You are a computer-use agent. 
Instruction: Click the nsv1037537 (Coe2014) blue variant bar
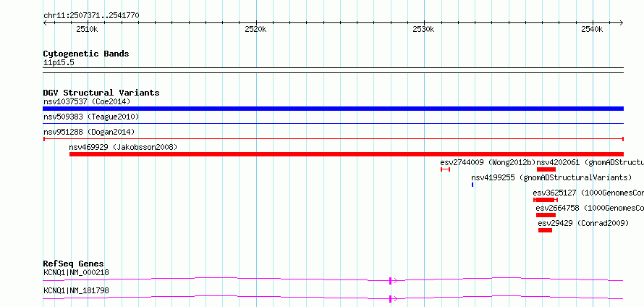[x=333, y=109]
